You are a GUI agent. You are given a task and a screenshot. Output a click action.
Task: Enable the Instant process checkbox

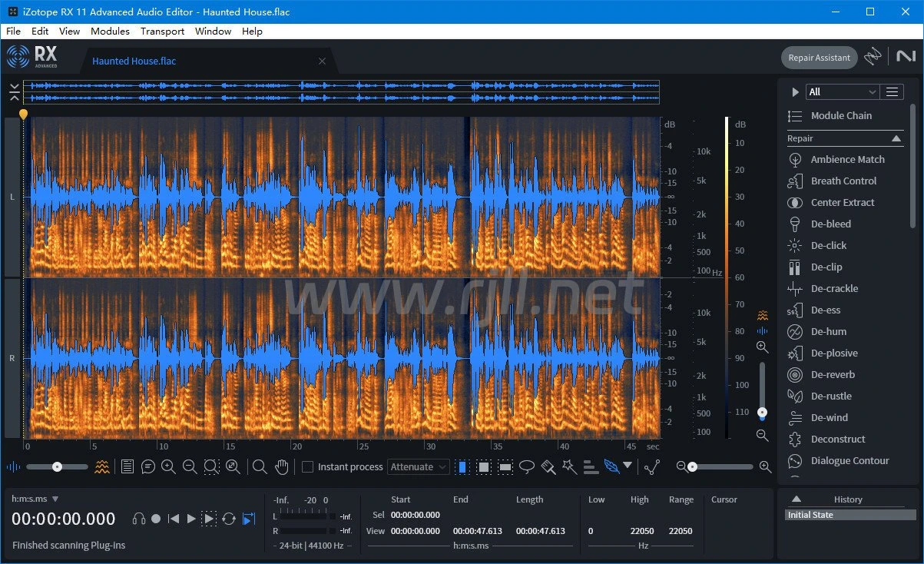(x=307, y=466)
